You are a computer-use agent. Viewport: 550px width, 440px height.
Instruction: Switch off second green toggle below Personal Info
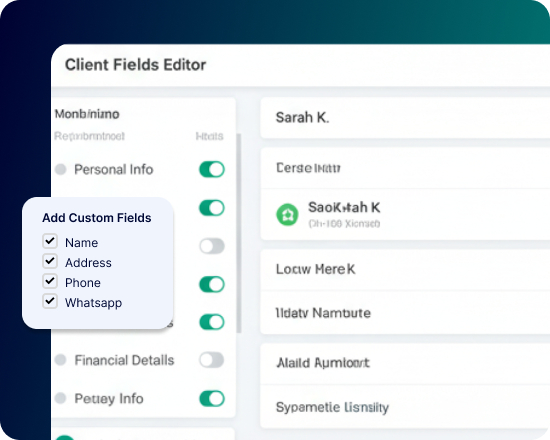tap(212, 208)
